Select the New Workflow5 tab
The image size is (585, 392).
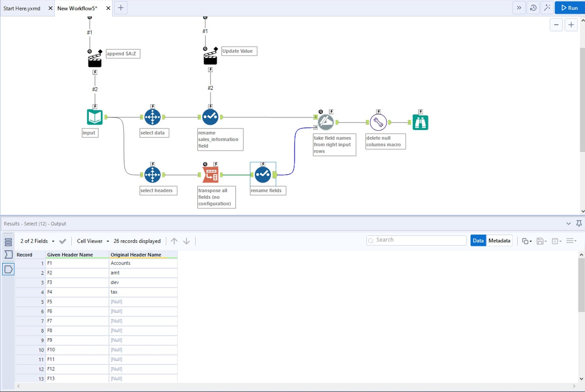click(x=77, y=8)
